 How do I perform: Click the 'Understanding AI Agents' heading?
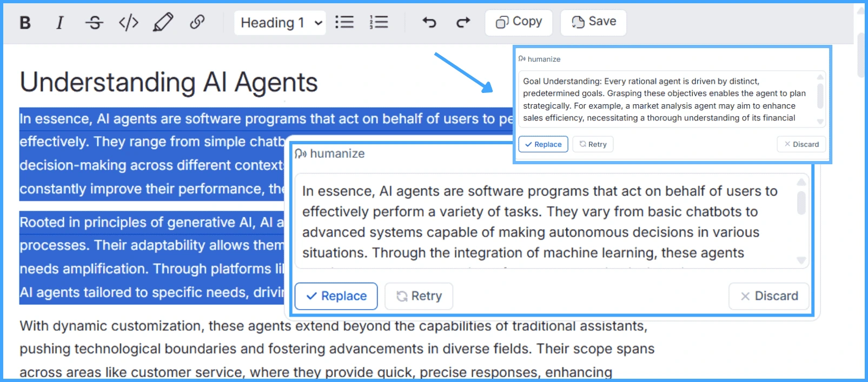click(x=169, y=83)
